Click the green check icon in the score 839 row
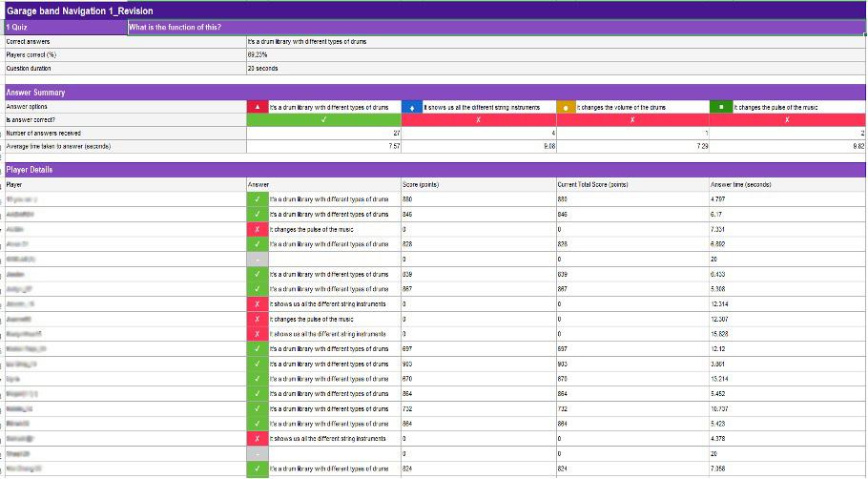This screenshot has height=479, width=868. [x=258, y=274]
